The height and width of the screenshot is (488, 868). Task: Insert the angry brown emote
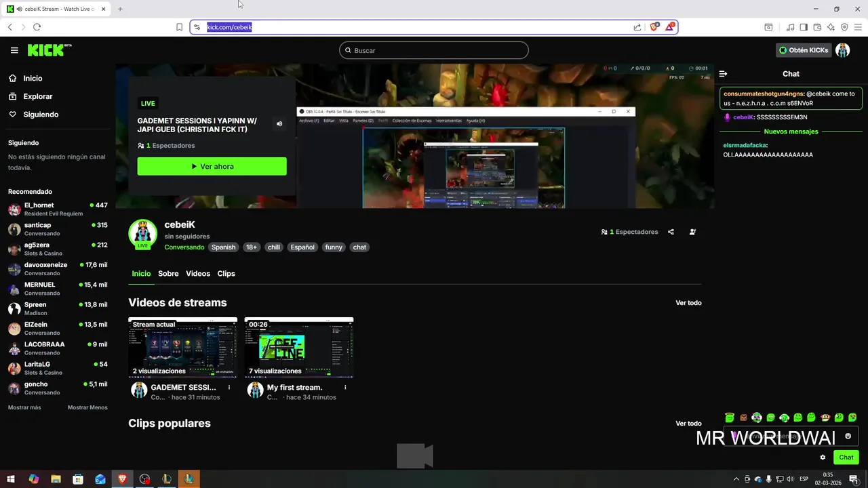[x=743, y=418]
